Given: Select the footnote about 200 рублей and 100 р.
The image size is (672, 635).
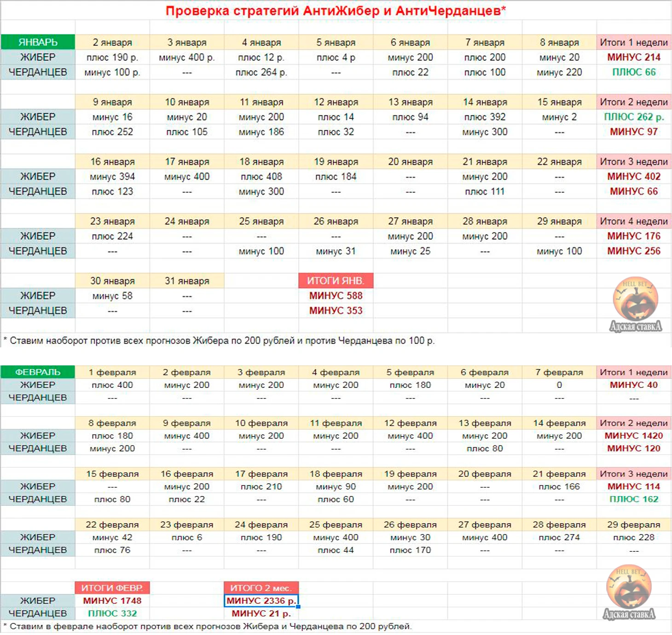Looking at the screenshot, I should 219,341.
